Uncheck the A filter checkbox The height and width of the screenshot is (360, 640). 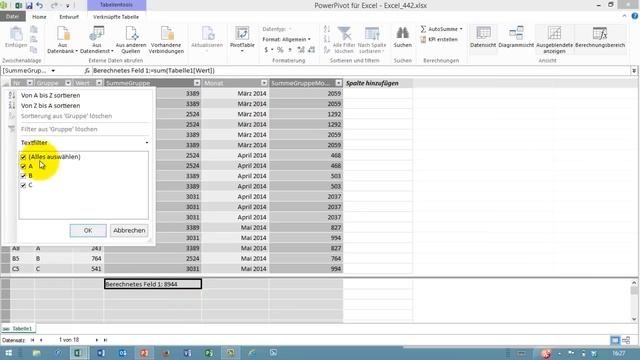pos(23,166)
